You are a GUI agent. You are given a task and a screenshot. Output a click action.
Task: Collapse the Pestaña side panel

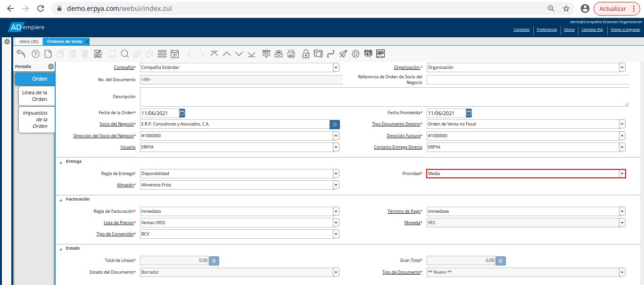click(x=50, y=67)
